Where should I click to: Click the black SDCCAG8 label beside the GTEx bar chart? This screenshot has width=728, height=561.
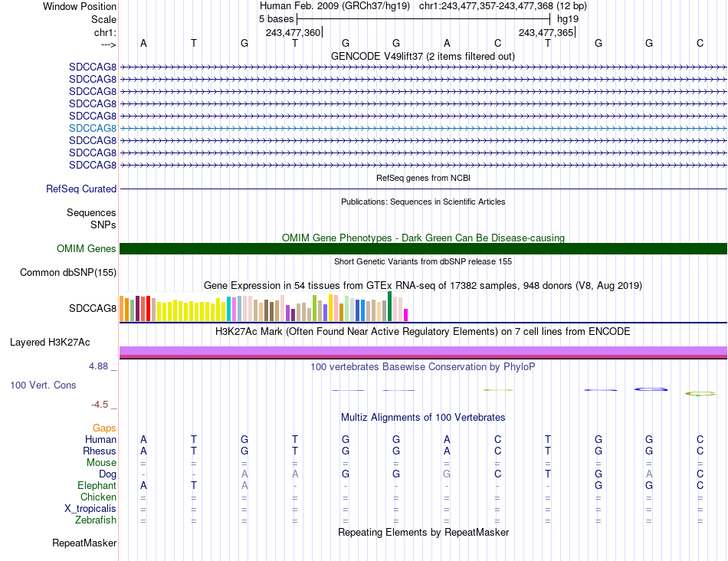pos(93,308)
